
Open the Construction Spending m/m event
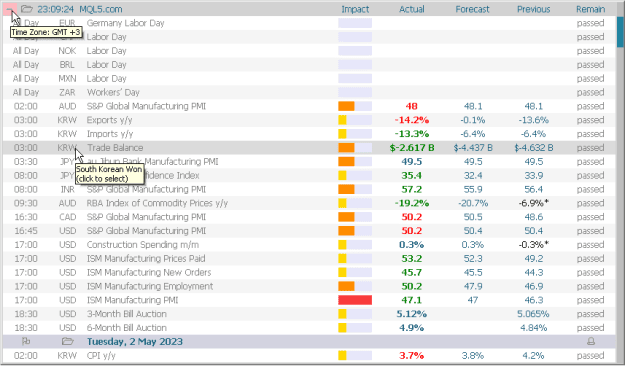tap(143, 245)
